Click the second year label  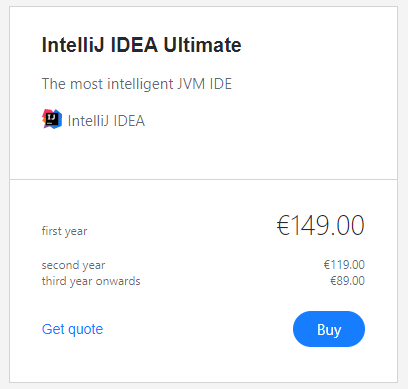point(73,265)
